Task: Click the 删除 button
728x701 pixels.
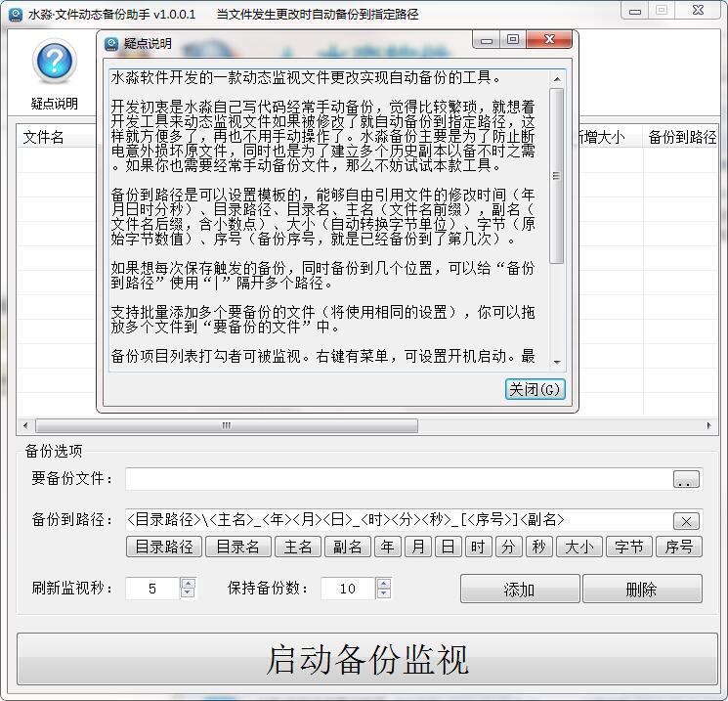Action: tap(642, 589)
